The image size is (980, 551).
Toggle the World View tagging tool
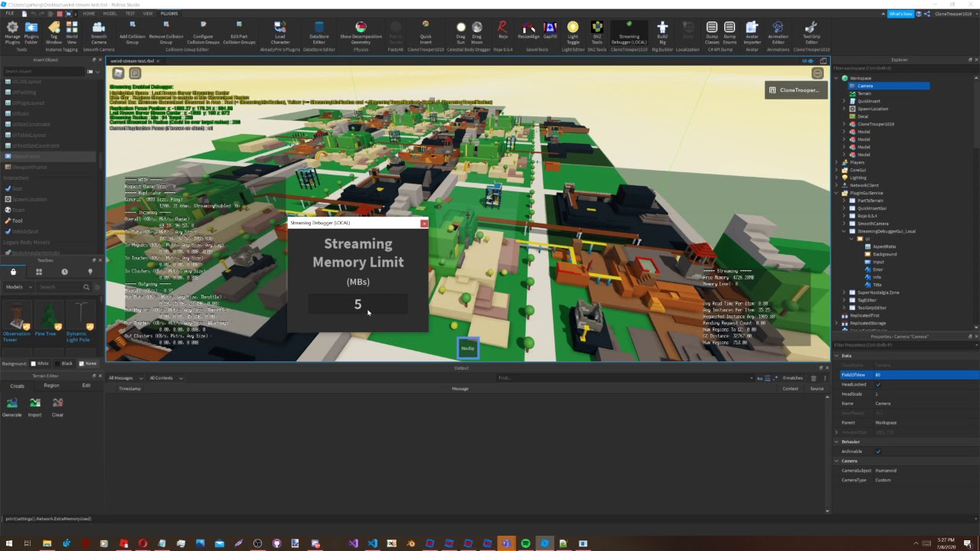72,32
